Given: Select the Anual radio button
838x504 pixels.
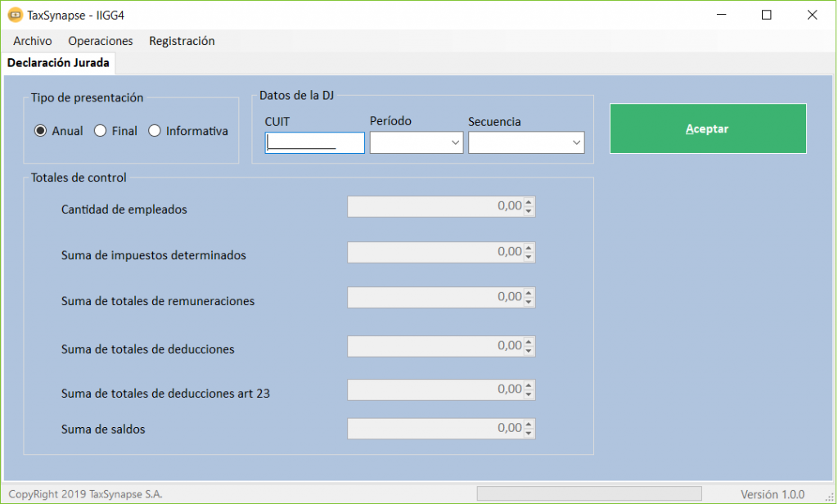Looking at the screenshot, I should (x=40, y=131).
